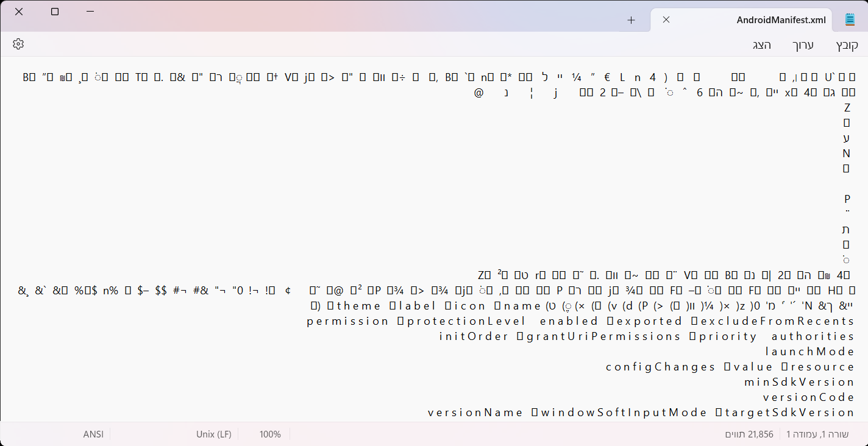Open the הצג (View) menu
The height and width of the screenshot is (446, 868).
tap(762, 45)
